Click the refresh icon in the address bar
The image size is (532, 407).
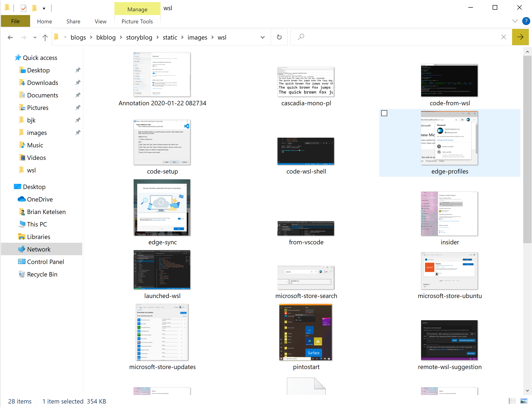pos(279,37)
